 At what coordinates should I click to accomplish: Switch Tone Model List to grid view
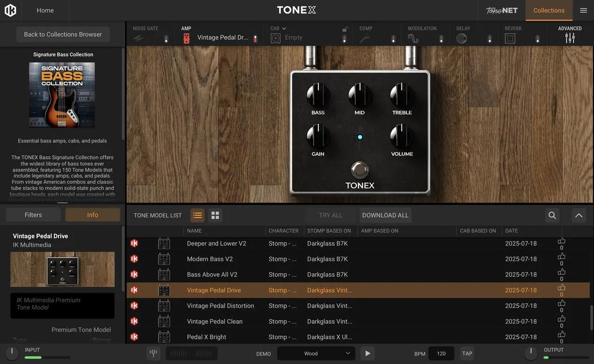(x=215, y=215)
